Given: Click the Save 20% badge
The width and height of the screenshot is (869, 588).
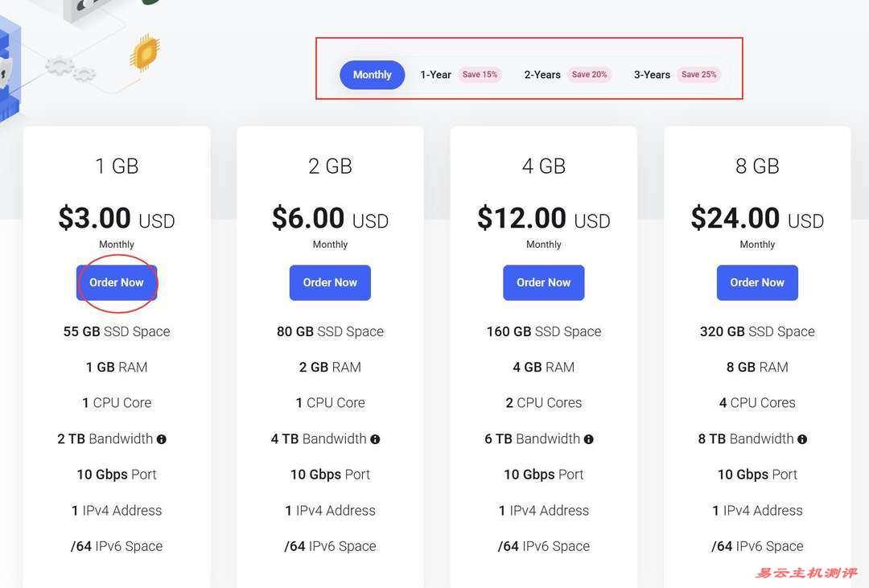Looking at the screenshot, I should coord(589,75).
